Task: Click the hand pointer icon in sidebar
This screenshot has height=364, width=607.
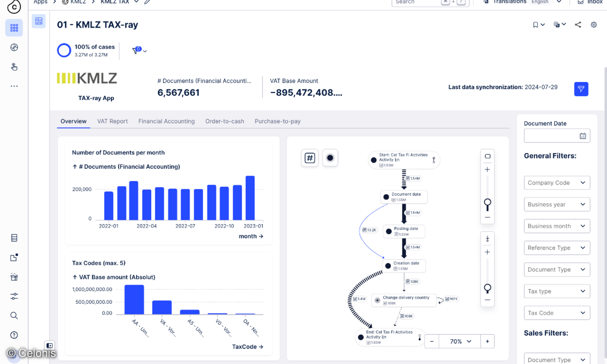Action: 14,67
